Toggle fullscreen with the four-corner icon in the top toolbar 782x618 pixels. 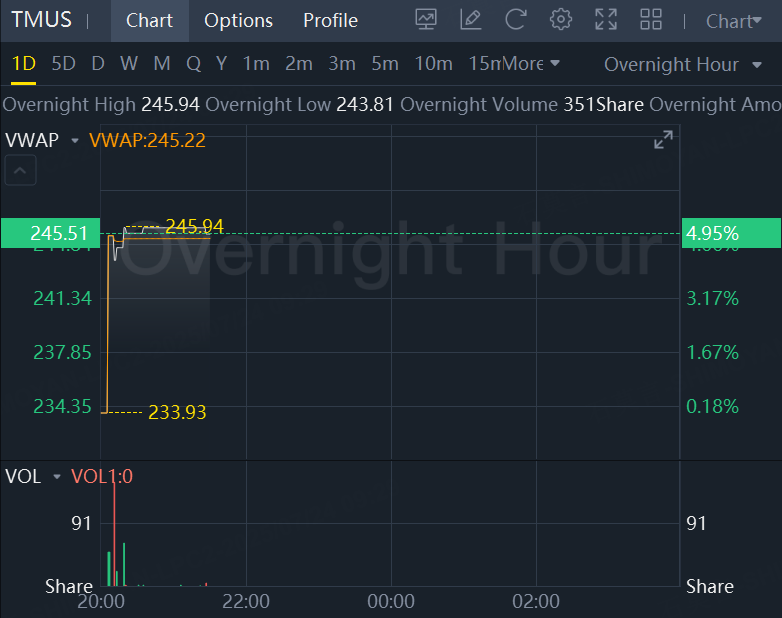(606, 20)
